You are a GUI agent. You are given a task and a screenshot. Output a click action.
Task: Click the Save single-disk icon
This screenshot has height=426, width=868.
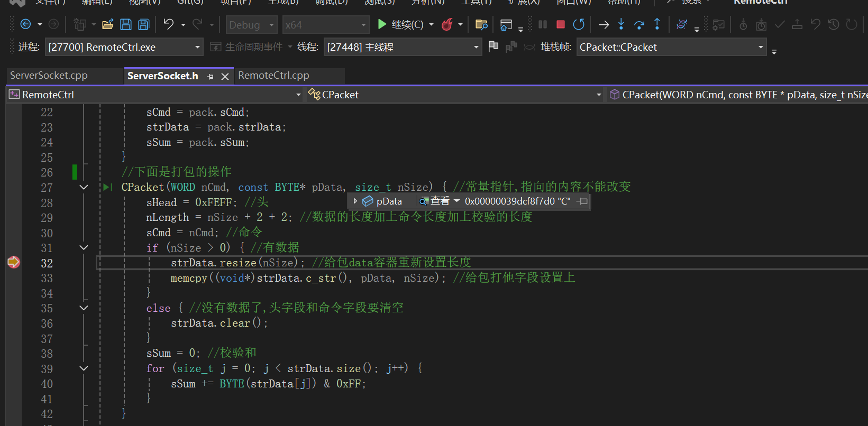[126, 24]
